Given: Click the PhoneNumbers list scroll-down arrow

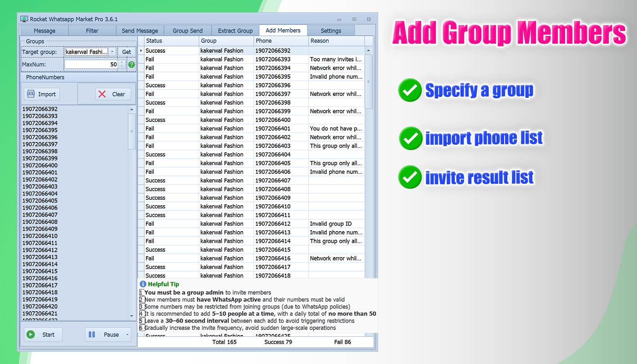Looking at the screenshot, I should point(132,315).
